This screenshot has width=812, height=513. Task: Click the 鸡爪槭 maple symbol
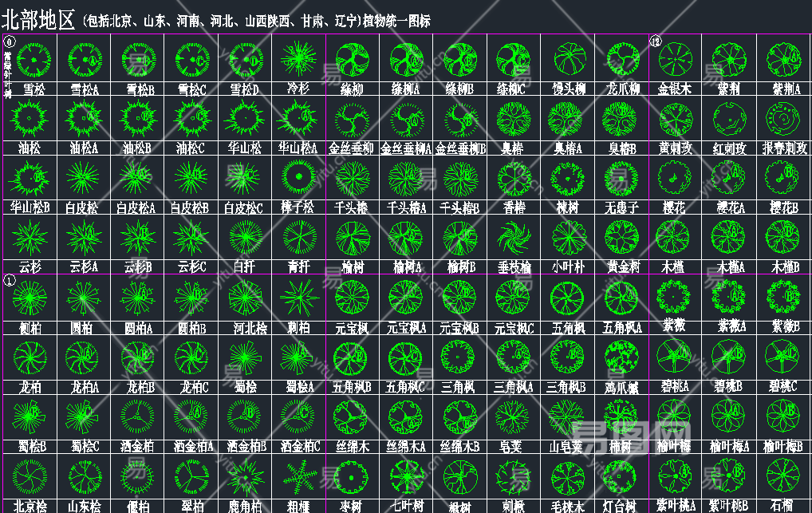click(621, 357)
